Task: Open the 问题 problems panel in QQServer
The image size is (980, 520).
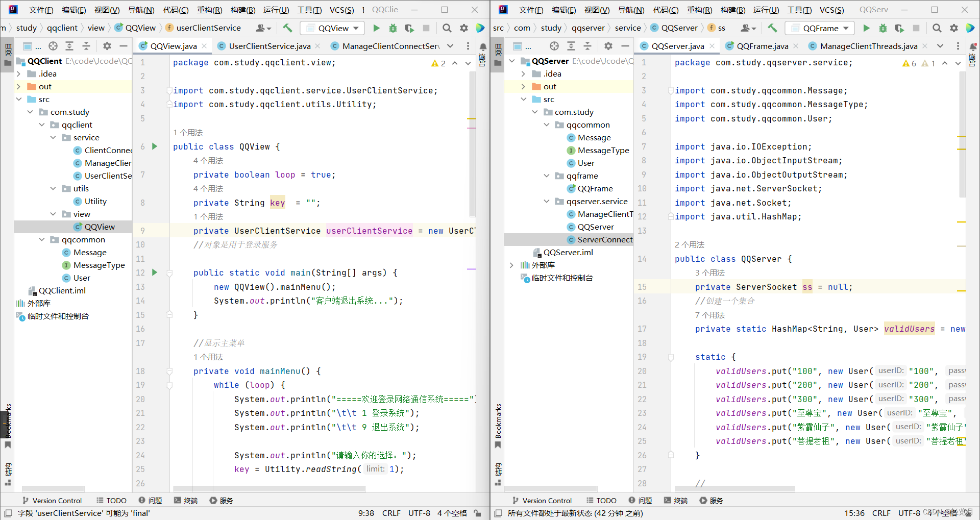Action: tap(640, 501)
